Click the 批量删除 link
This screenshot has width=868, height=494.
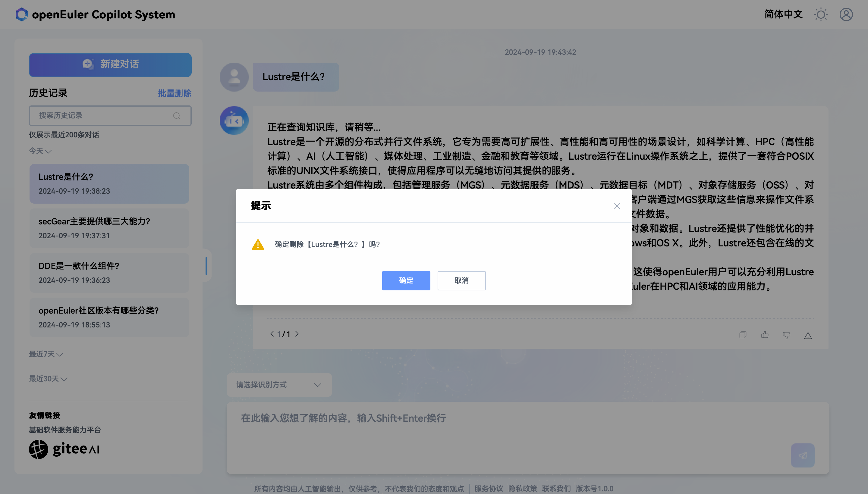point(175,93)
